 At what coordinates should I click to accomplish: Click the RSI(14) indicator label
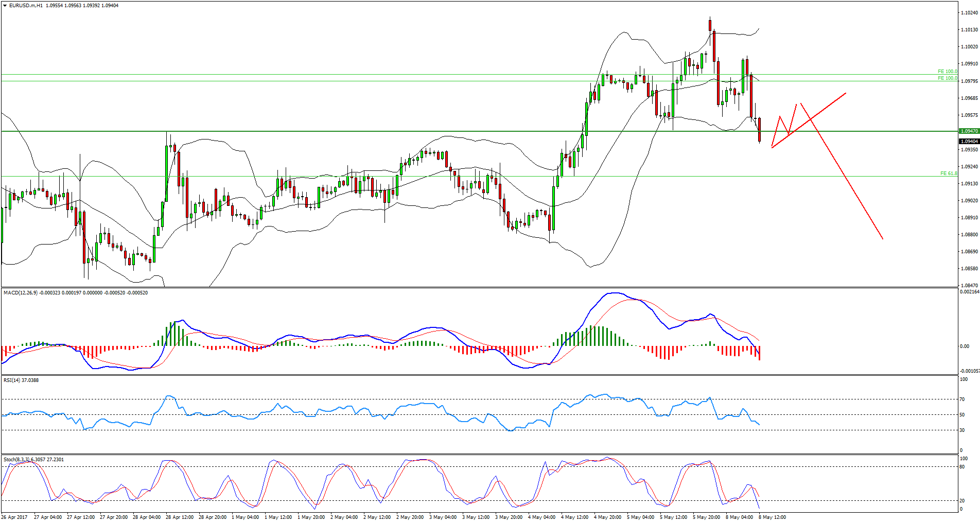tap(12, 380)
